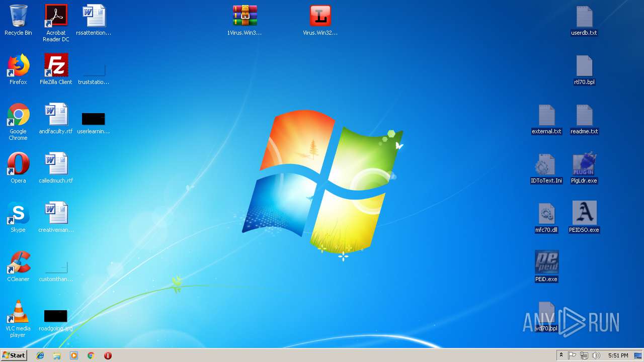Launch Opera from the taskbar
Viewport: 644px width, 362px height.
click(x=108, y=355)
